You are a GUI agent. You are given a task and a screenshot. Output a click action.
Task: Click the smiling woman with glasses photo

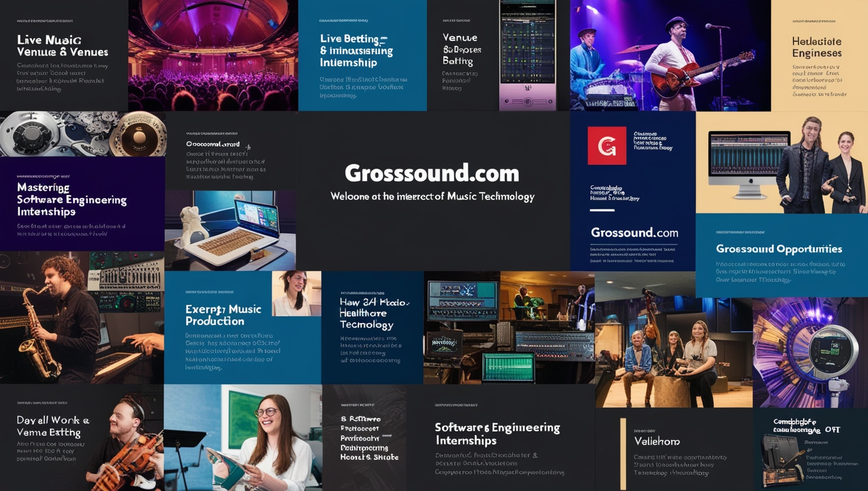click(243, 438)
